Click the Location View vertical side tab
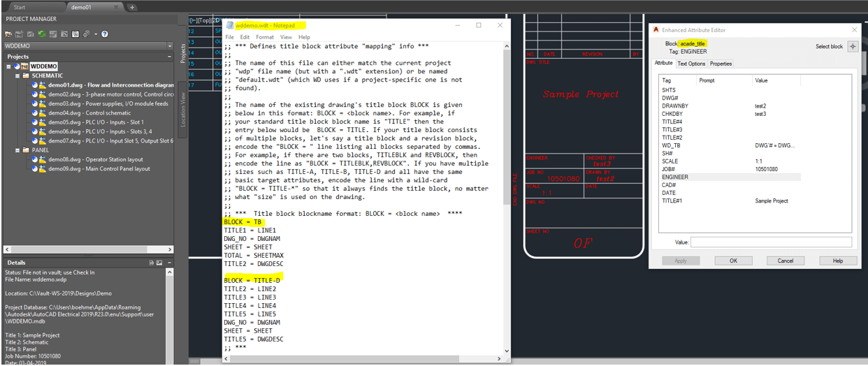 183,108
